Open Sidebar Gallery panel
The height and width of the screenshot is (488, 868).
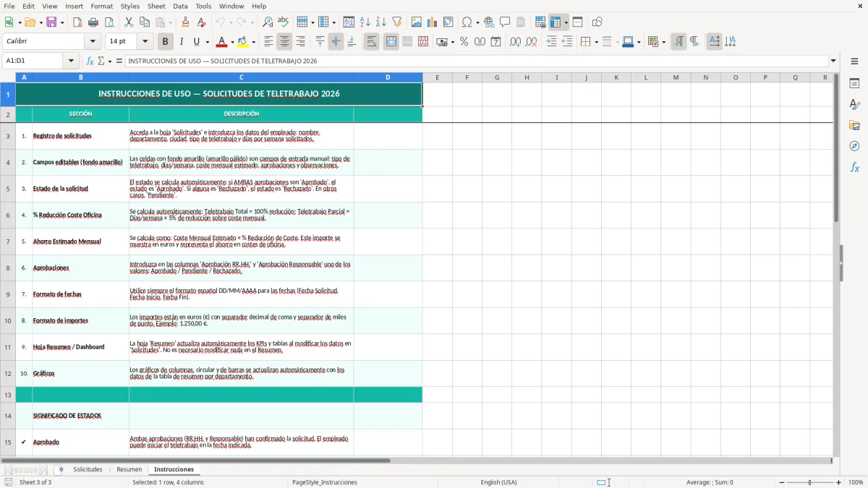coord(854,125)
